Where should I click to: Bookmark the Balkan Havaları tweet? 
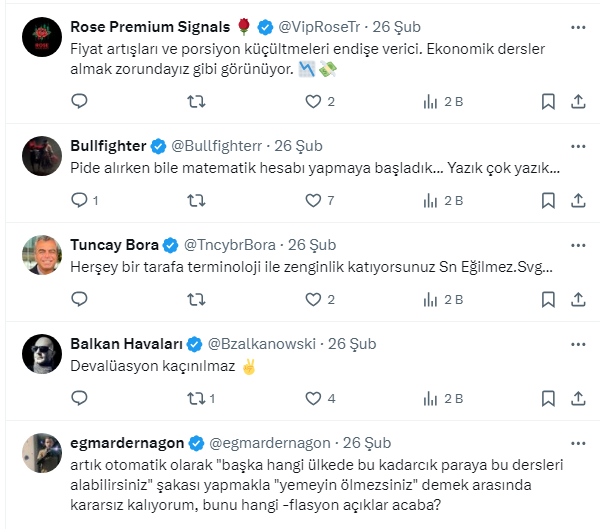point(548,398)
